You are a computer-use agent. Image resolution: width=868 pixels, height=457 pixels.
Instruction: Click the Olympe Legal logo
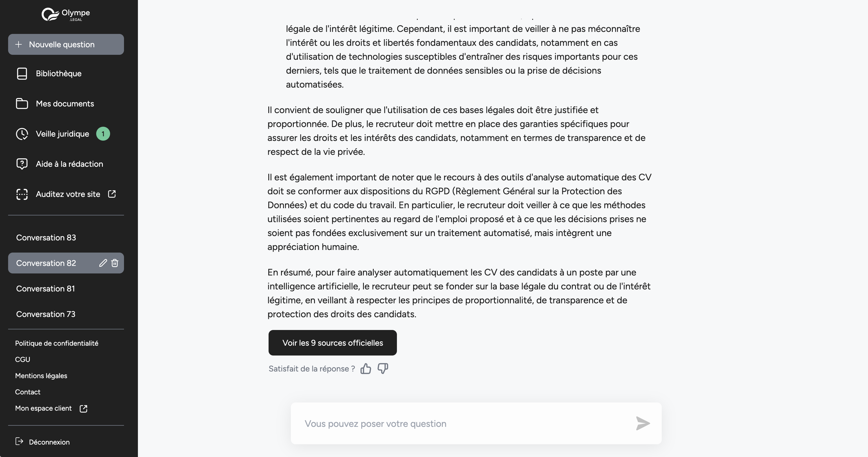coord(66,14)
